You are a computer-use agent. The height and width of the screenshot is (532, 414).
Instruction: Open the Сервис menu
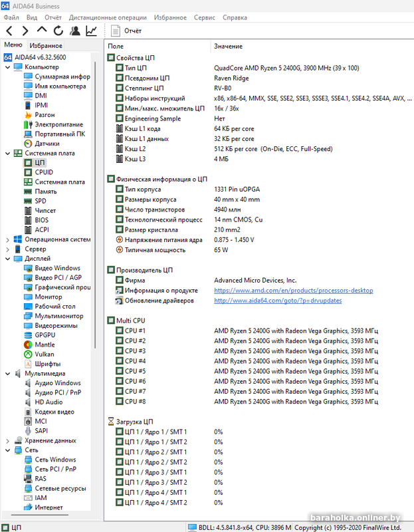[x=205, y=17]
